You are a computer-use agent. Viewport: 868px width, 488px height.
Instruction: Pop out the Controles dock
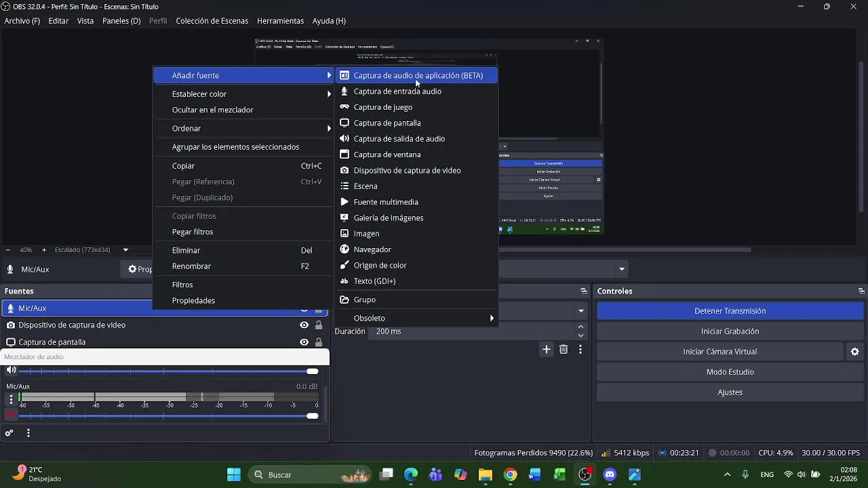pyautogui.click(x=861, y=291)
